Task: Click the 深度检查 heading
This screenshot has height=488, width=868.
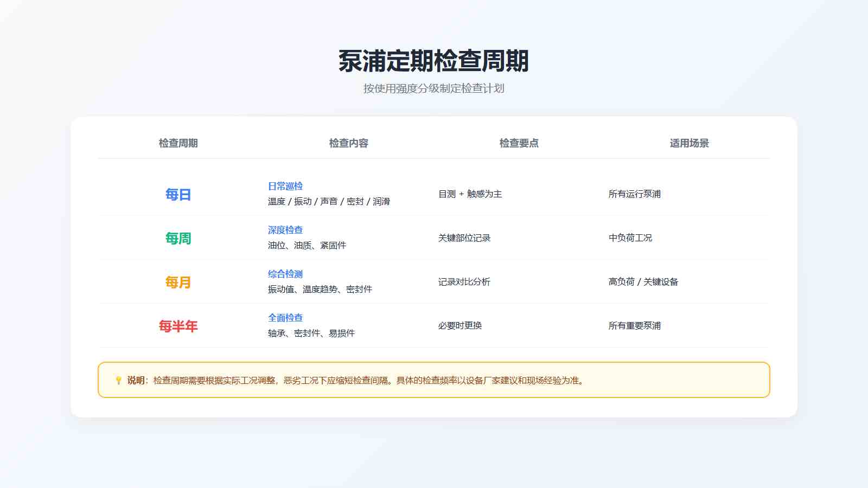Action: point(285,230)
